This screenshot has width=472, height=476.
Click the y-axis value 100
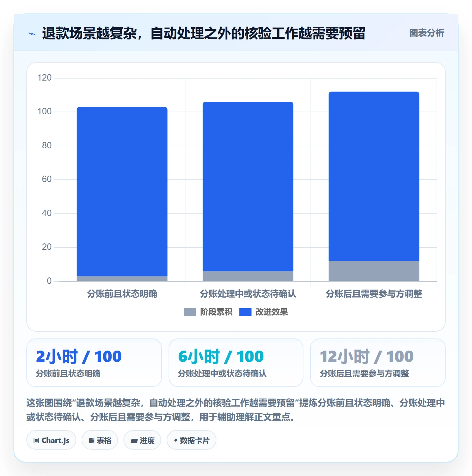(x=45, y=112)
